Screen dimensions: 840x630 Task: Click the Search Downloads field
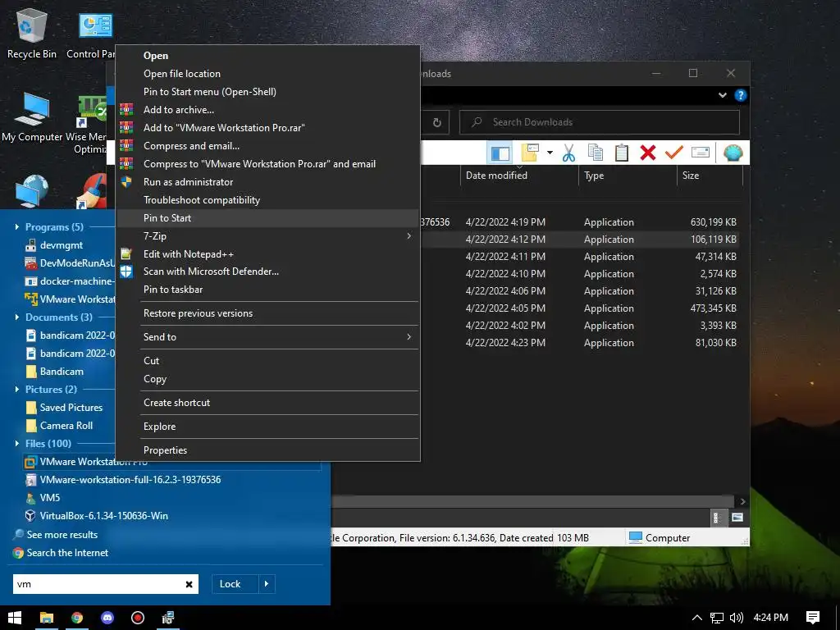click(600, 123)
